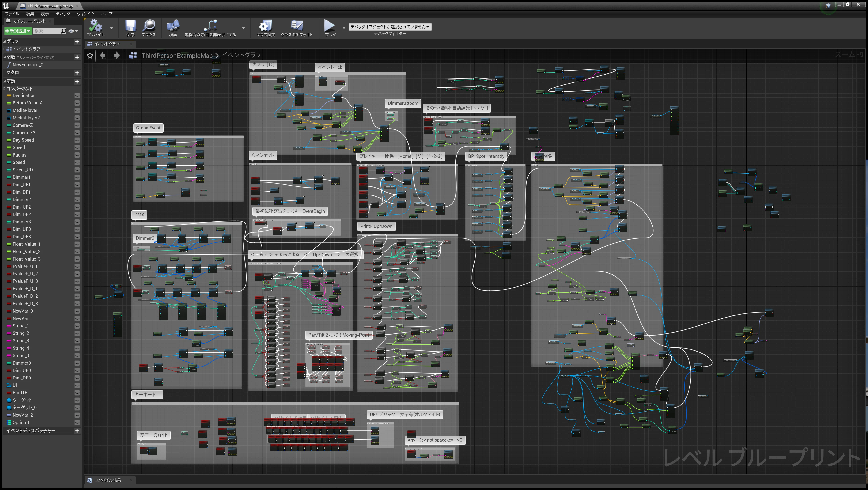Toggle visibility of Destination variable
The width and height of the screenshot is (868, 490).
click(77, 96)
